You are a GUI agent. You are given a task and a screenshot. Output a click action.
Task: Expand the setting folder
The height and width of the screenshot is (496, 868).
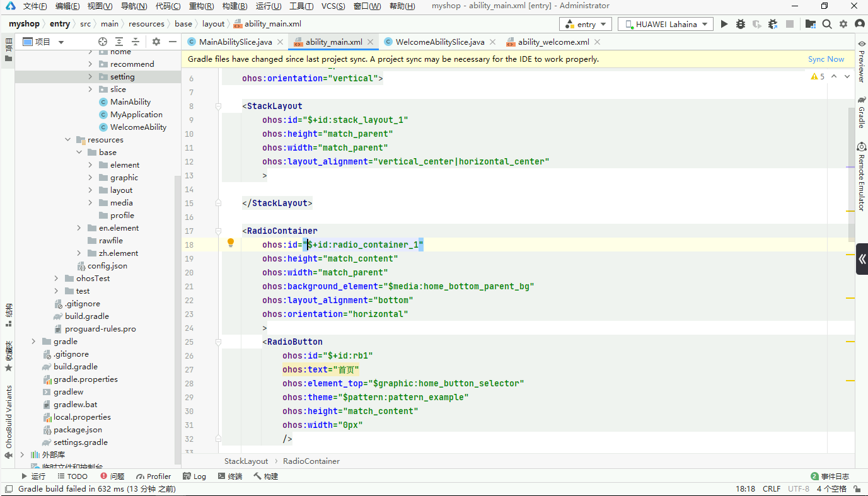pos(91,77)
